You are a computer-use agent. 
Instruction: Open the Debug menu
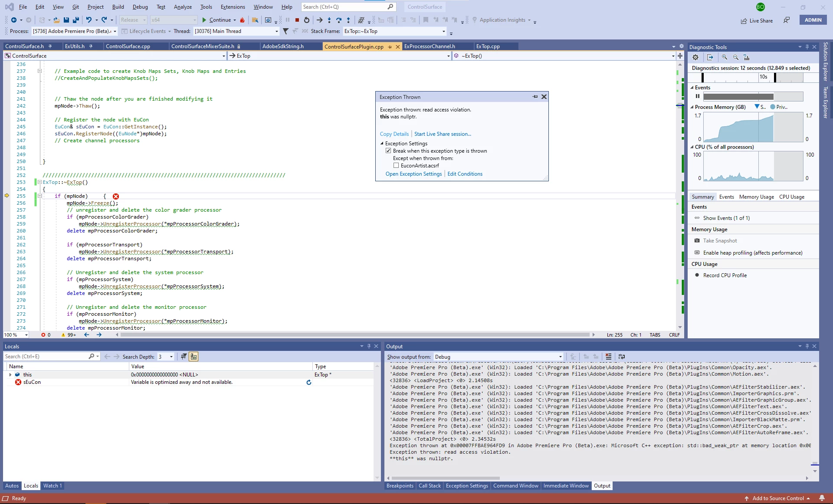[140, 7]
